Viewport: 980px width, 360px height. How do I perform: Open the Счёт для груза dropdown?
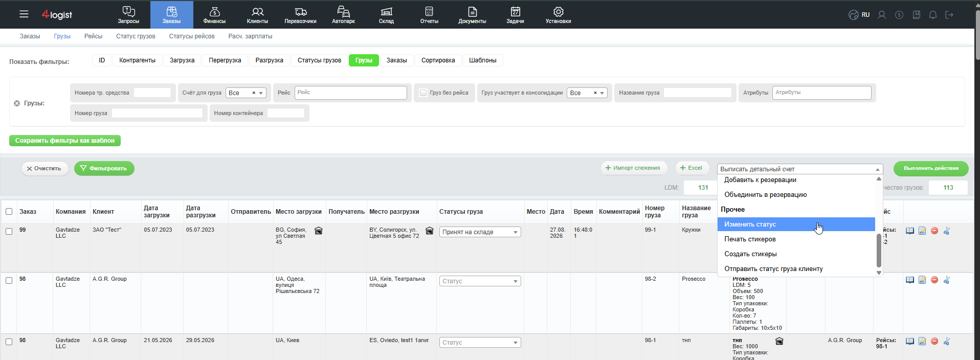(x=246, y=93)
